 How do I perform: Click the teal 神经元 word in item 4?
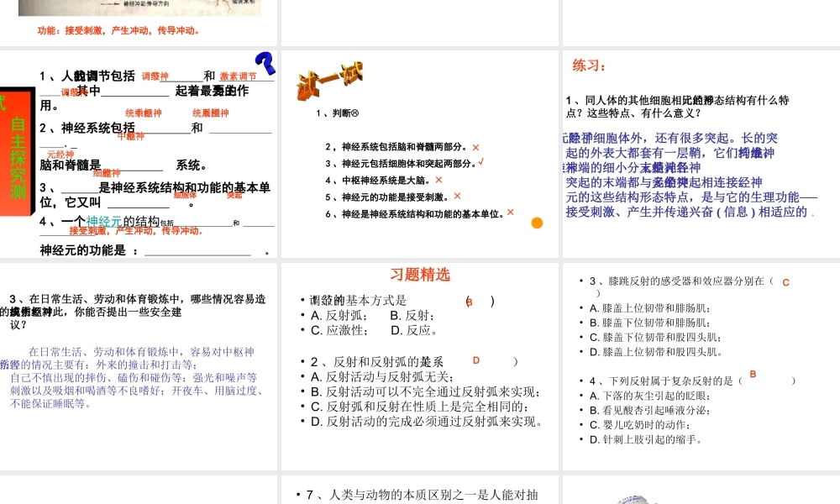point(104,221)
